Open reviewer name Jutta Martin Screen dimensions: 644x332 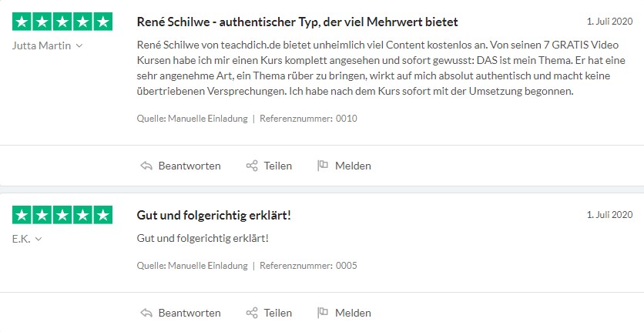pos(42,45)
